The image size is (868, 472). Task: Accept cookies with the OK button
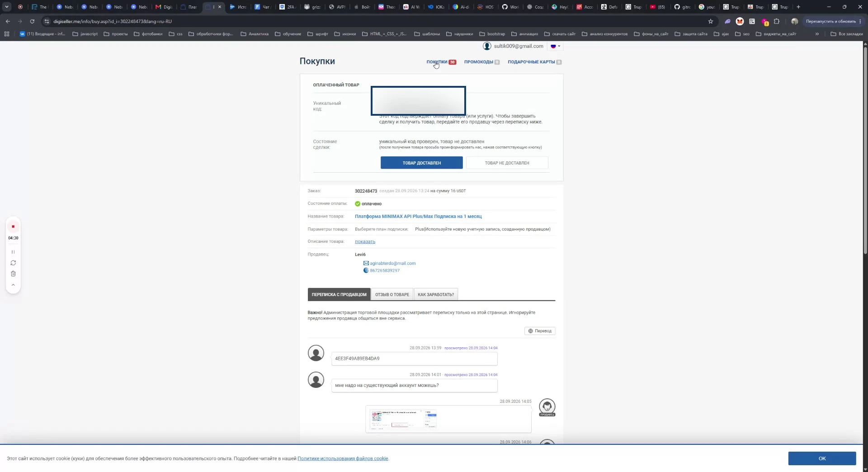[x=822, y=458]
